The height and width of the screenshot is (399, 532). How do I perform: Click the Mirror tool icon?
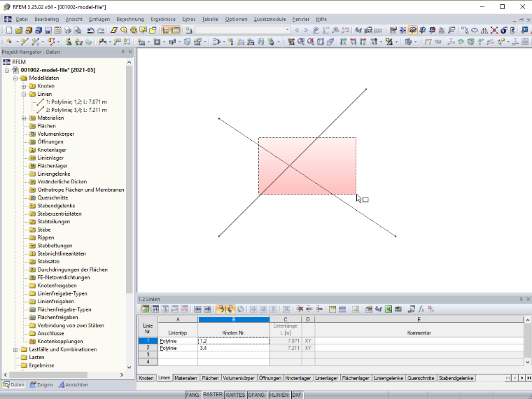point(484,30)
